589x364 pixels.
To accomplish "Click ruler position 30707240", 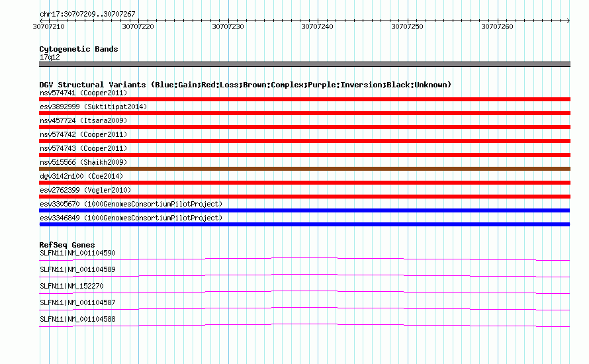I will (318, 26).
